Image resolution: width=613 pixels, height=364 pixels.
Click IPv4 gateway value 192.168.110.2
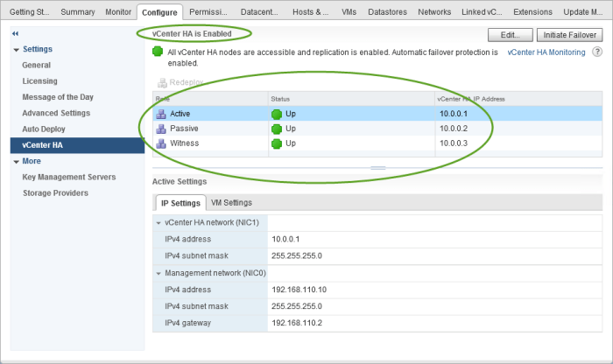[297, 324]
